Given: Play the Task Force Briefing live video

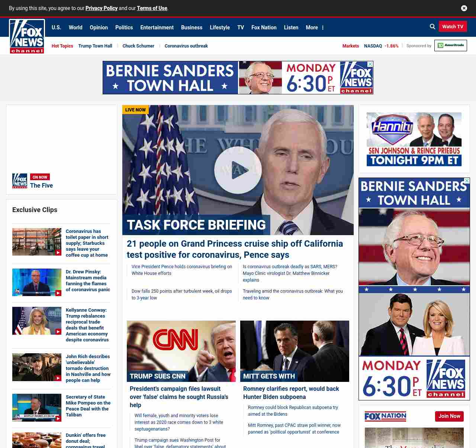Looking at the screenshot, I should [238, 170].
